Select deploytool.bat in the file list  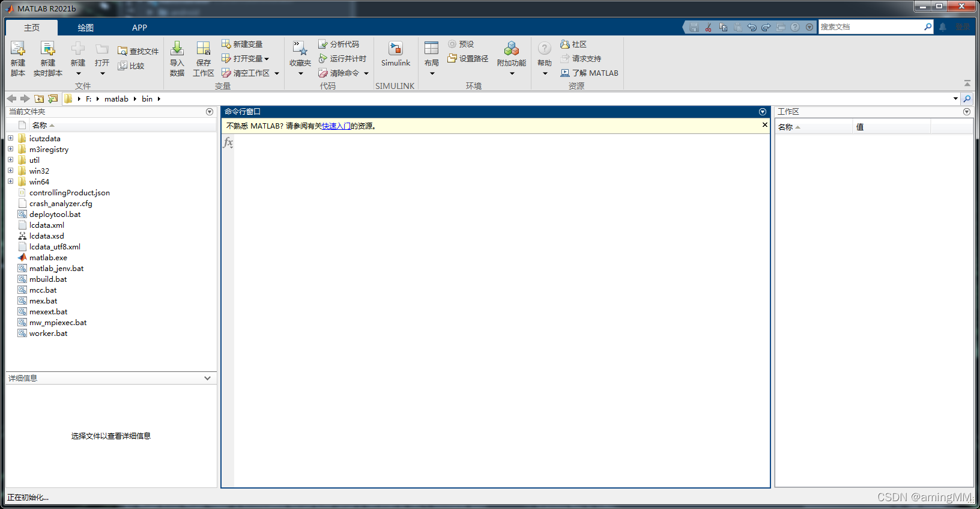(x=55, y=215)
